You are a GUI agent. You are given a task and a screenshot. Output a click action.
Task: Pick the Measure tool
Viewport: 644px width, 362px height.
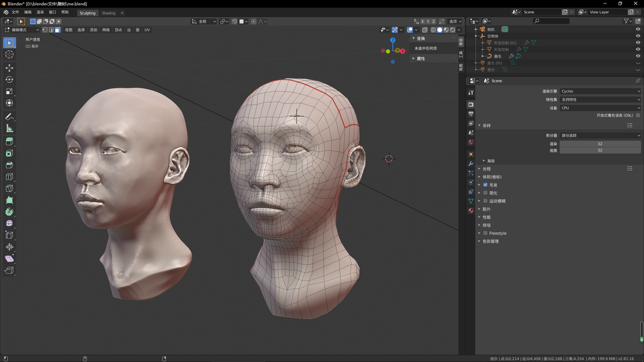tap(9, 129)
